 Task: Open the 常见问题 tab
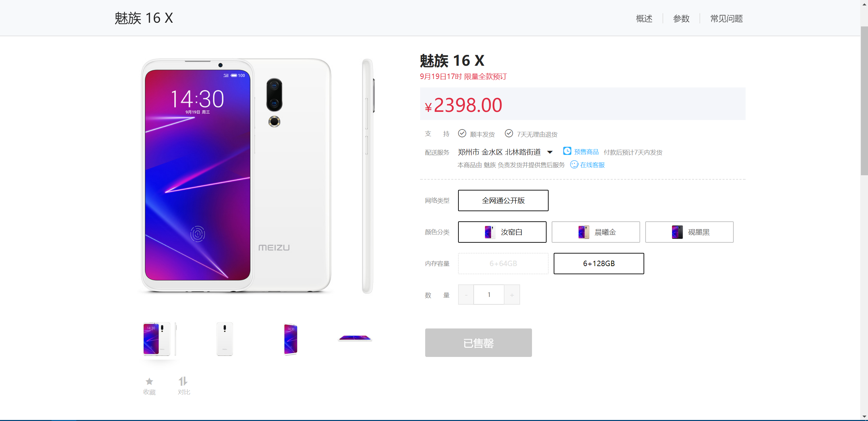tap(726, 19)
